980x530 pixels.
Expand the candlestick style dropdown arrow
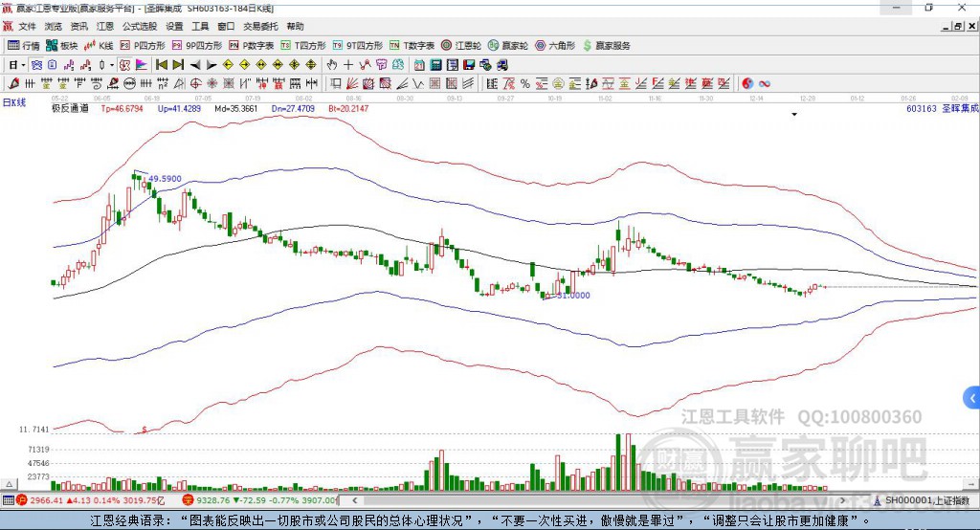pos(112,65)
